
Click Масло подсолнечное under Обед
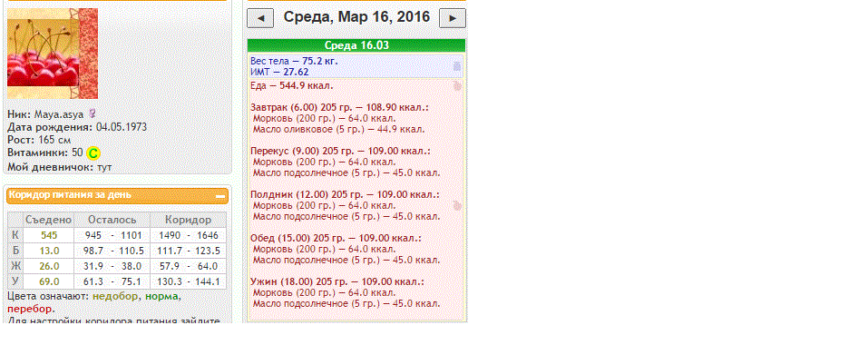[x=346, y=260]
